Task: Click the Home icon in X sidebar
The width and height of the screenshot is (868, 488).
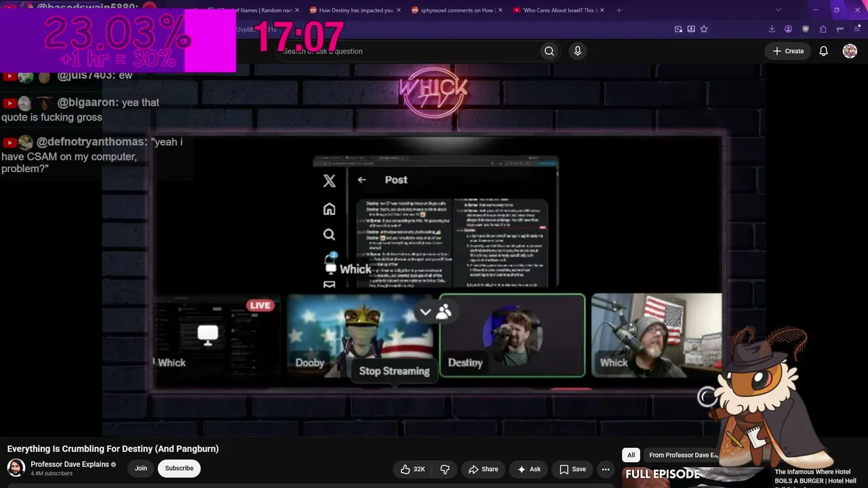Action: pos(329,209)
